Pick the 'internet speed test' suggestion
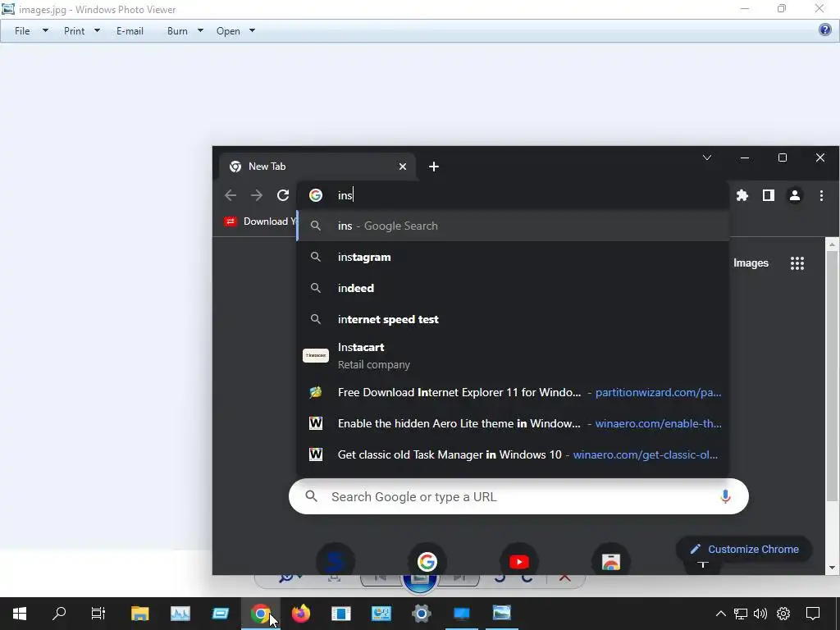Viewport: 840px width, 630px height. tap(513, 319)
